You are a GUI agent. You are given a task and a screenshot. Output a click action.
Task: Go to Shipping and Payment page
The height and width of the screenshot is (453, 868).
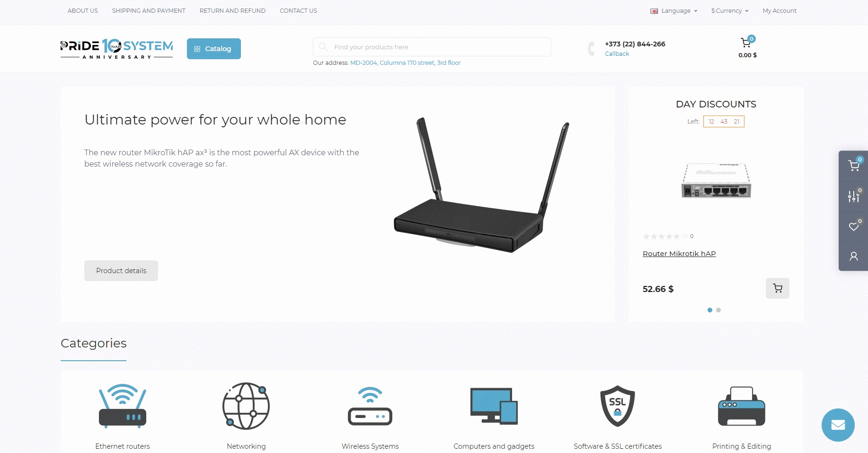pos(149,11)
